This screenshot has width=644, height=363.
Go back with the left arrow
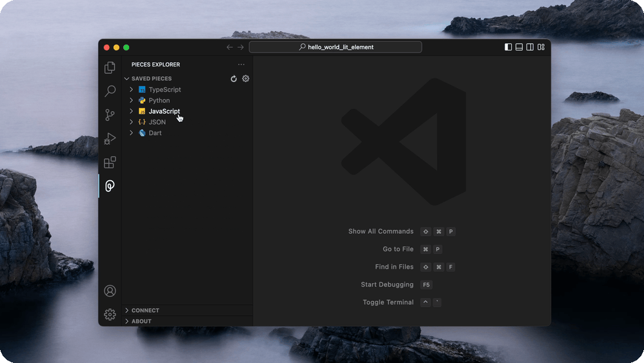(x=230, y=47)
